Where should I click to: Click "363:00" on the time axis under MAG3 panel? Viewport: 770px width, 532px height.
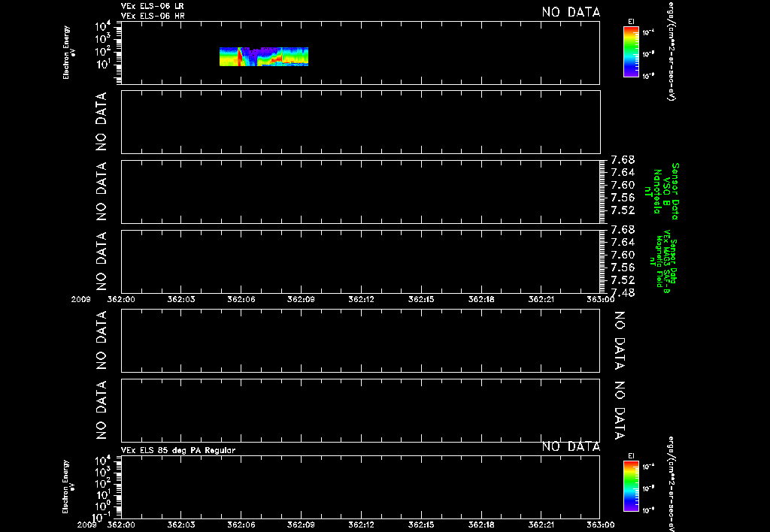point(600,299)
